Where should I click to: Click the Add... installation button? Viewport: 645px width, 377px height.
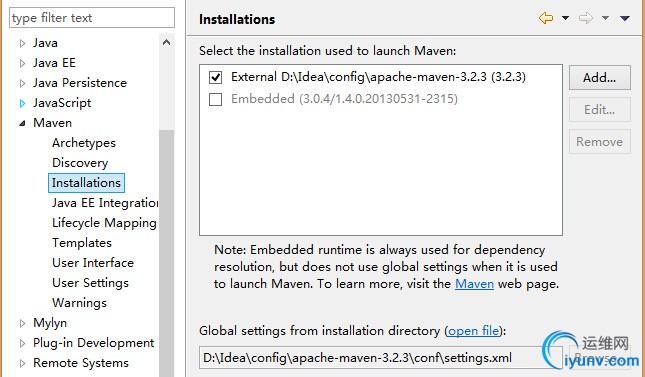(600, 77)
